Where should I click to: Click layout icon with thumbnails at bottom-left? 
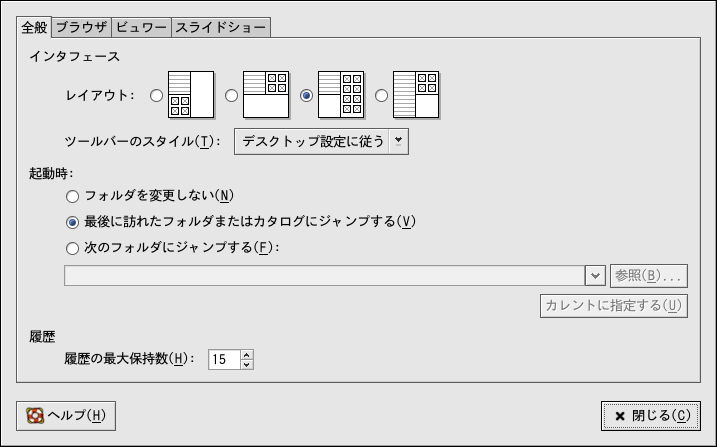click(x=191, y=95)
